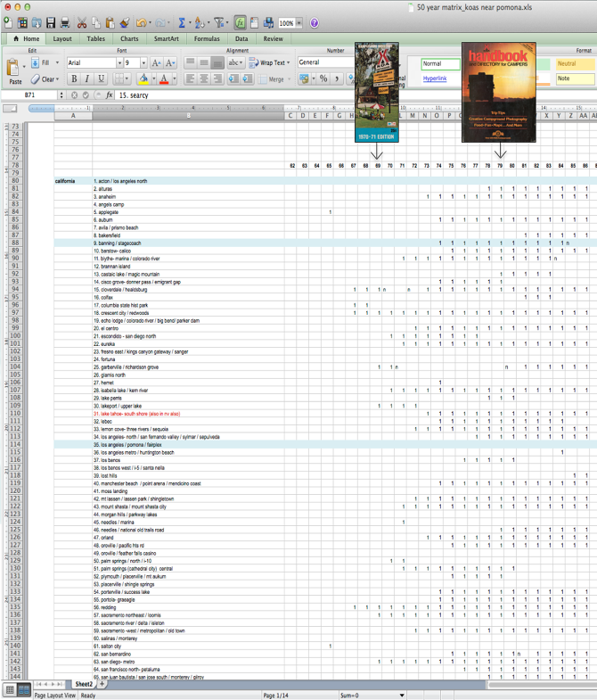Click the AutoSum sigma icon
Screen dimensions: 597x700
click(182, 22)
